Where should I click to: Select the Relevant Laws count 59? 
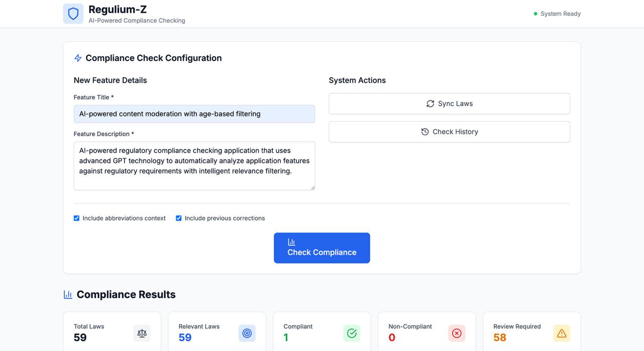pyautogui.click(x=185, y=337)
